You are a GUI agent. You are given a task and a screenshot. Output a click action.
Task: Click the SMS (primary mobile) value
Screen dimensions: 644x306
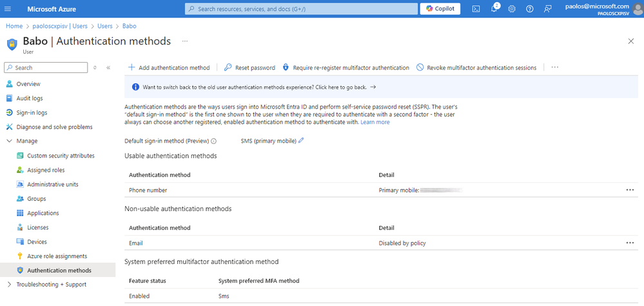[269, 141]
